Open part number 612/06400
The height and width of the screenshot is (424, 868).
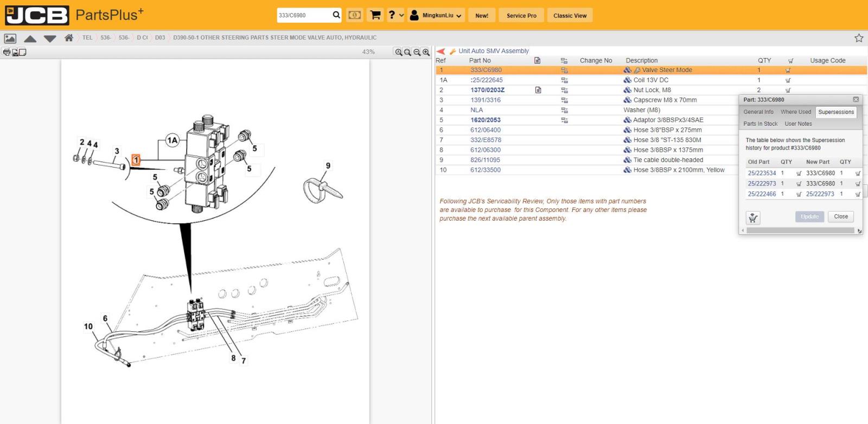pos(486,130)
